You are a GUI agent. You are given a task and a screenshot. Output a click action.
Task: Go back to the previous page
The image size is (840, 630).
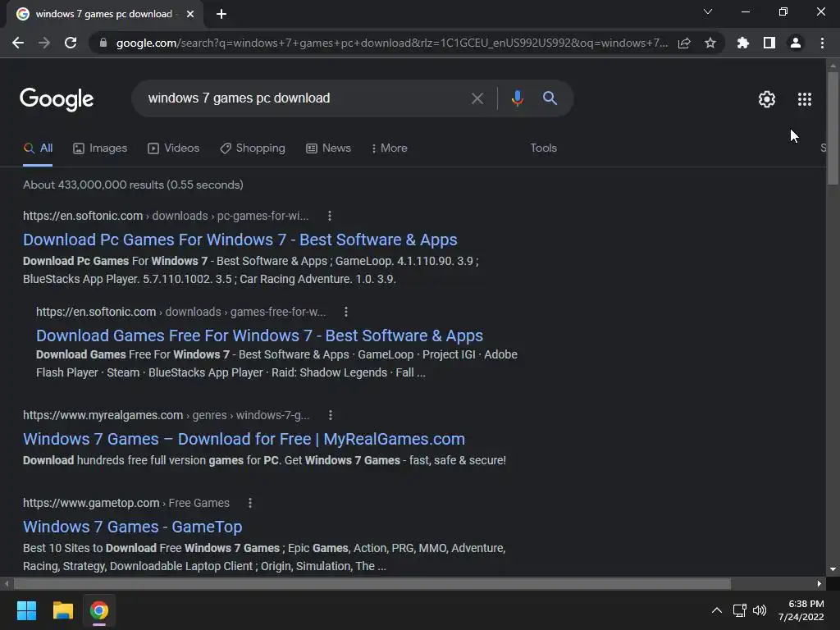click(x=18, y=43)
